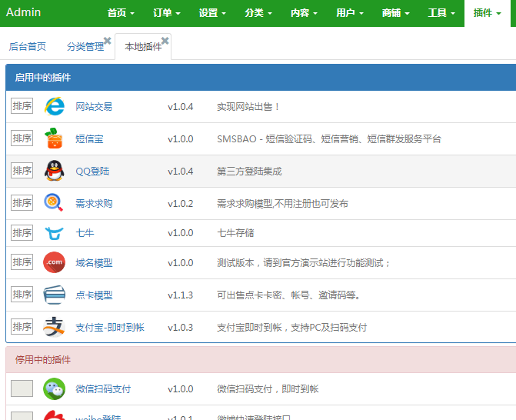The image size is (516, 420).
Task: Open the 需求求购 plugin link
Action: point(94,203)
